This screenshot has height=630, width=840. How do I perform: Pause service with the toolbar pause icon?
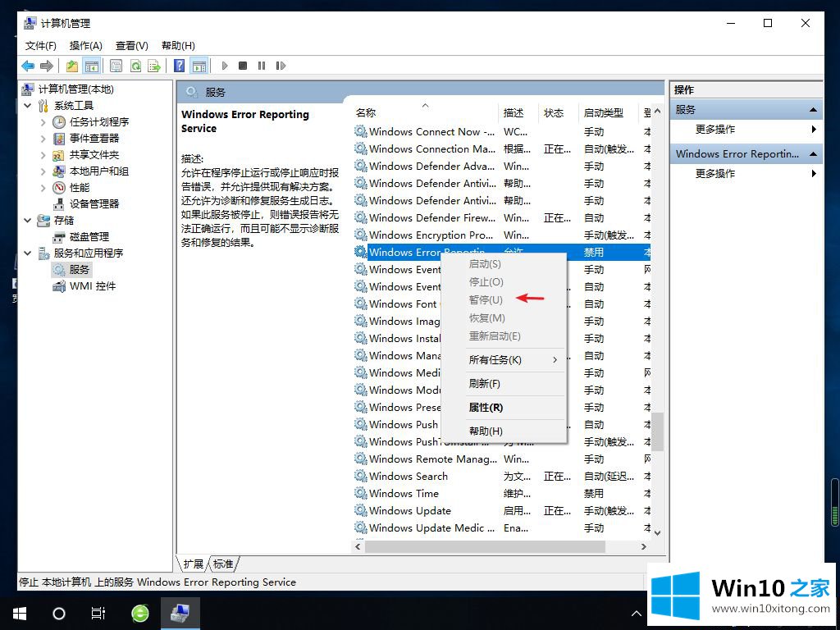point(262,66)
